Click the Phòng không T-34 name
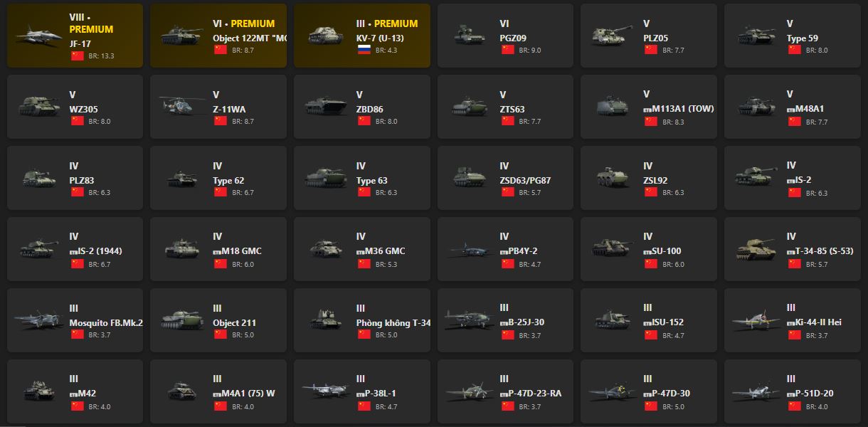The width and height of the screenshot is (868, 427). 393,323
